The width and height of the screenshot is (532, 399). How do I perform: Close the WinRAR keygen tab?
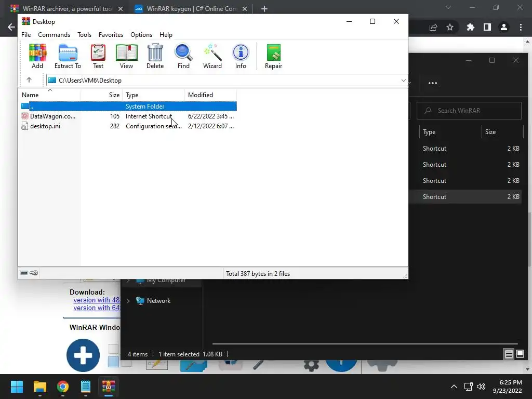click(x=245, y=9)
